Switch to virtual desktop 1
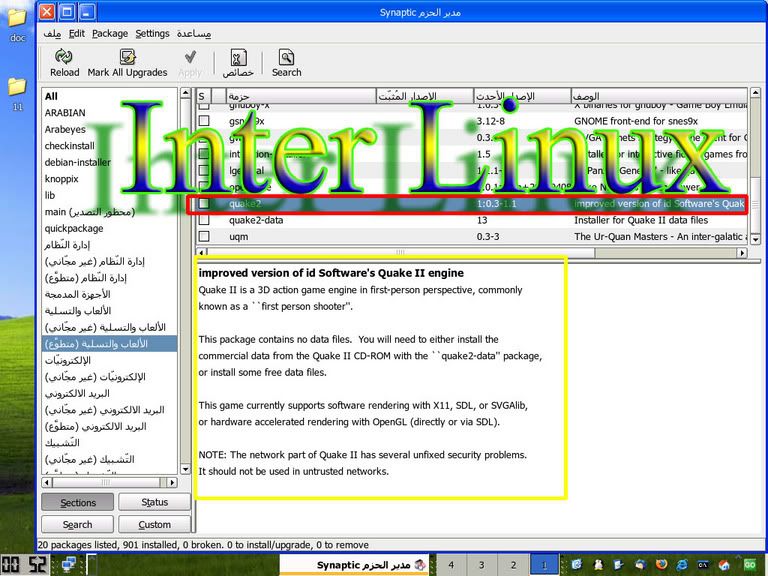 (544, 565)
